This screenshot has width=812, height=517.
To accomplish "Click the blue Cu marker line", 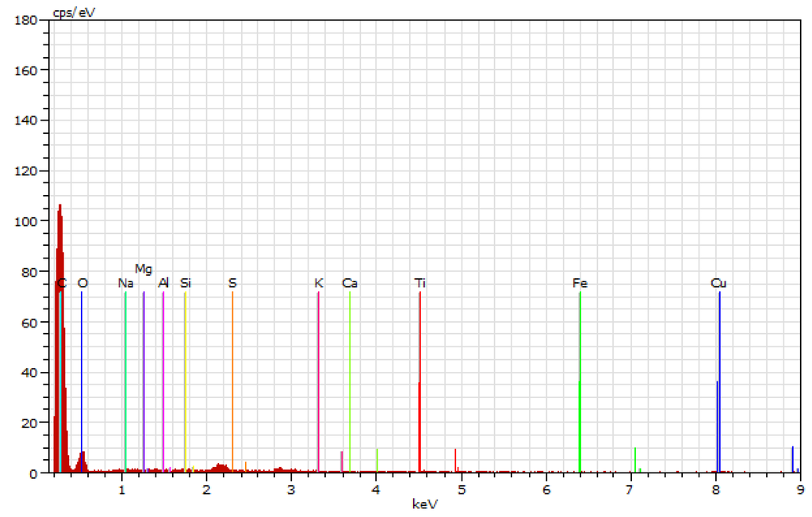I will tap(719, 381).
